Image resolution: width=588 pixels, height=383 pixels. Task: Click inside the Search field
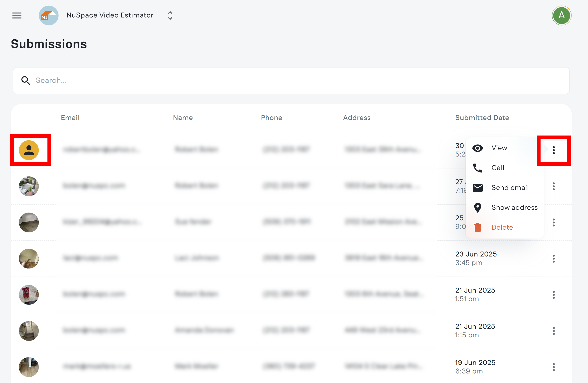pos(148,81)
